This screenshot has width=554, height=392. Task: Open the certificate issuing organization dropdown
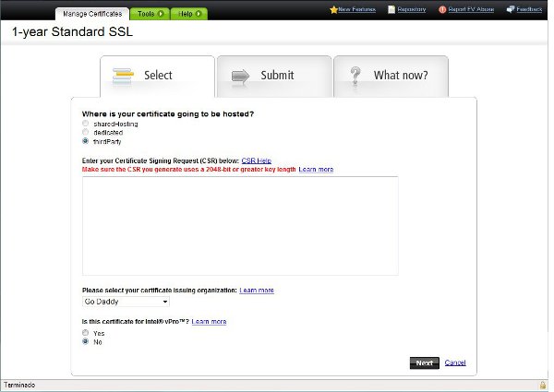[x=126, y=301]
